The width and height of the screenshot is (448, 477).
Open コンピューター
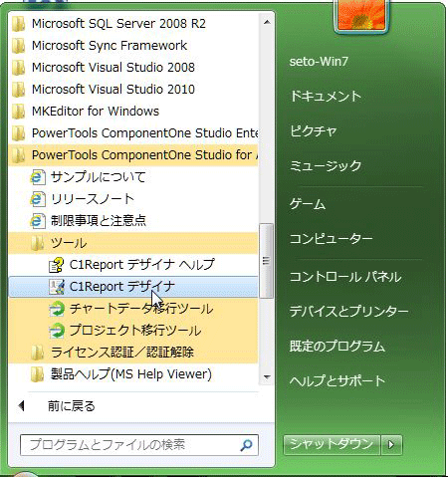click(x=331, y=238)
